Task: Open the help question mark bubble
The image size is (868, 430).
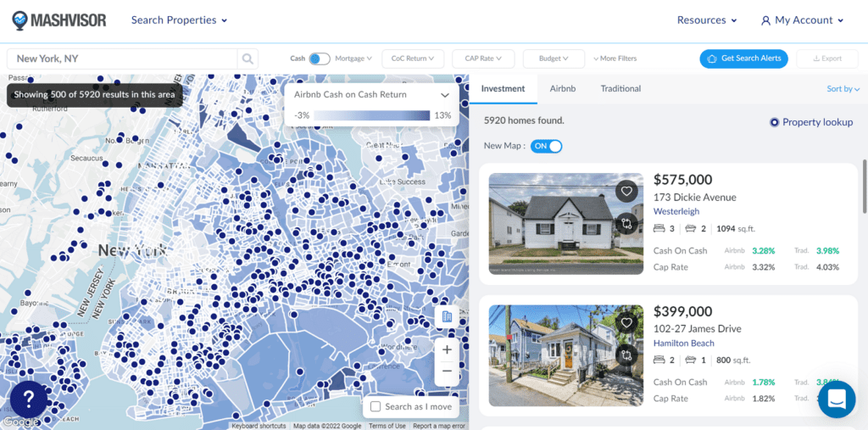Action: (28, 399)
